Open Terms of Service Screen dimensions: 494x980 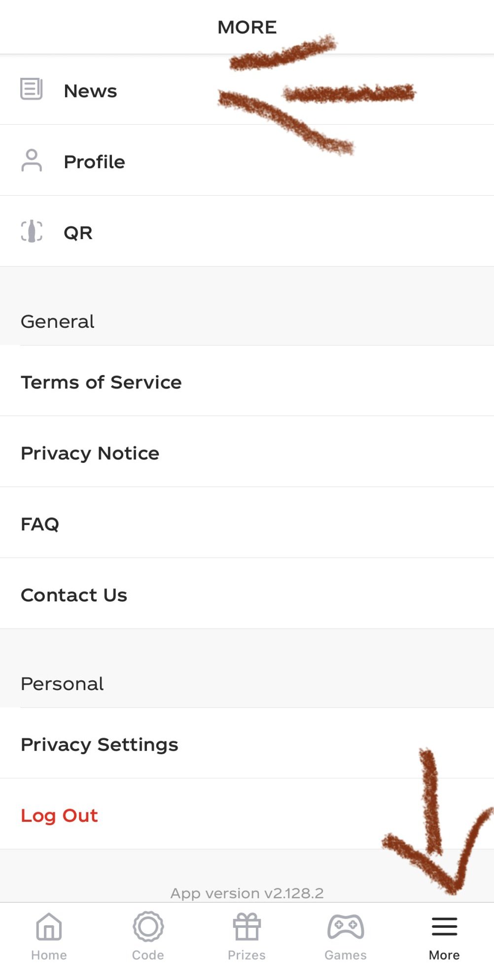pyautogui.click(x=101, y=382)
